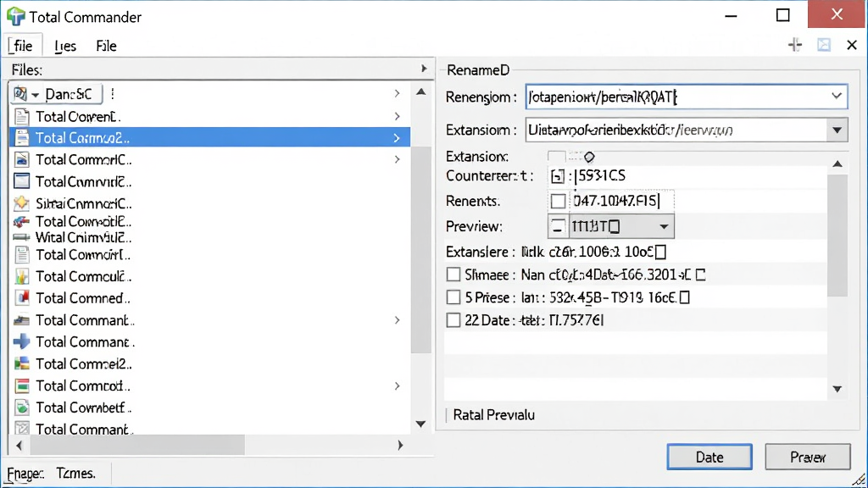
Task: Click icon beside 'Wital CnimvuE..'
Action: click(21, 237)
